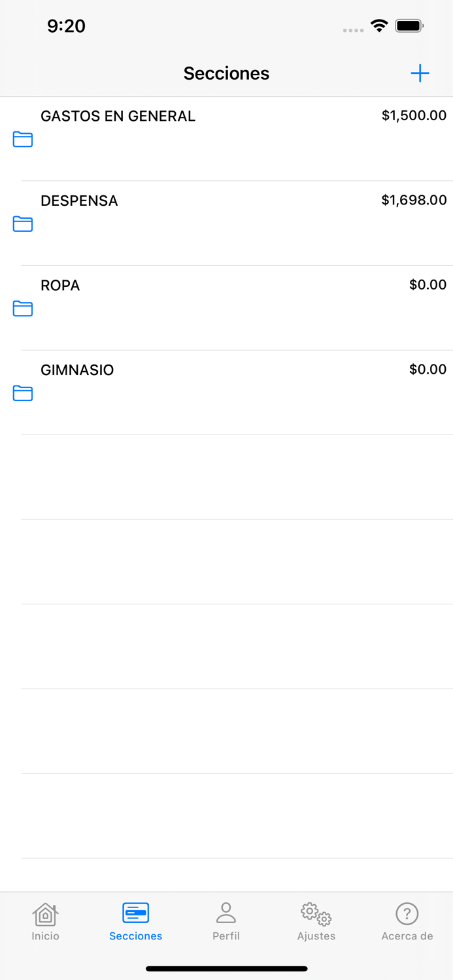This screenshot has width=453, height=980.
Task: Open the Acerca de question mark icon
Action: tap(407, 914)
